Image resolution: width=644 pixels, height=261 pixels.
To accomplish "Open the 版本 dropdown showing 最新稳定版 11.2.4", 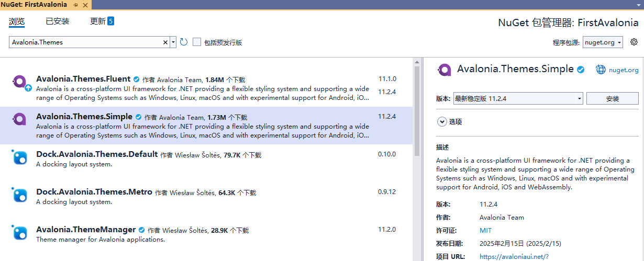I will tap(518, 98).
